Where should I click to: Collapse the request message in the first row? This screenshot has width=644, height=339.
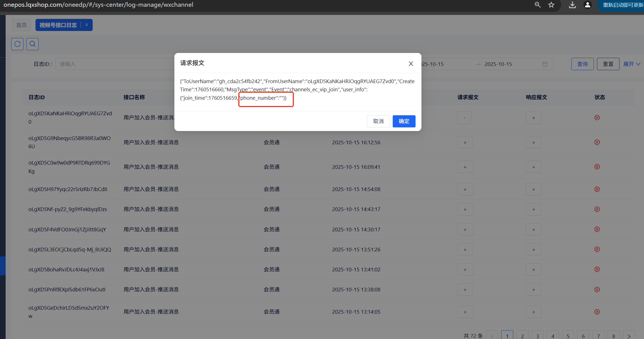point(464,118)
